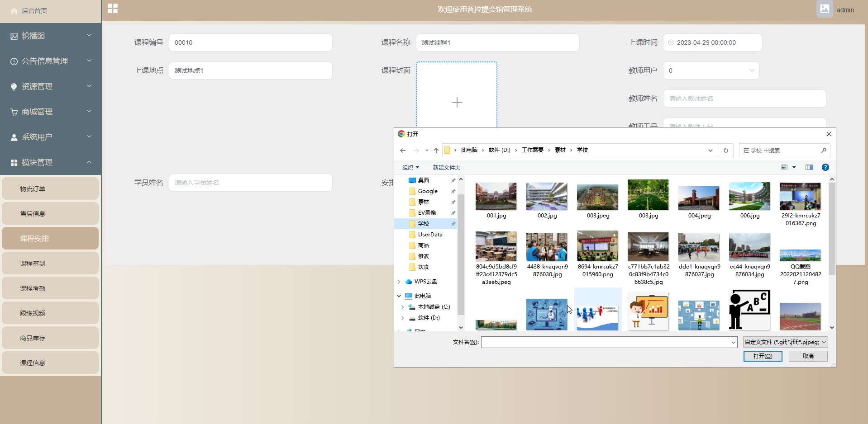Expand the 本地磁盘 (C:) tree node

click(402, 307)
